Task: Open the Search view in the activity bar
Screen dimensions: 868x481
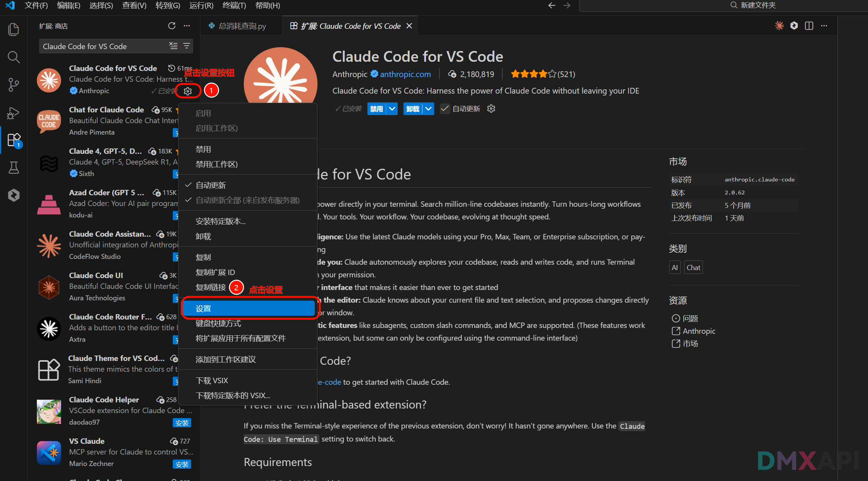Action: [x=13, y=57]
